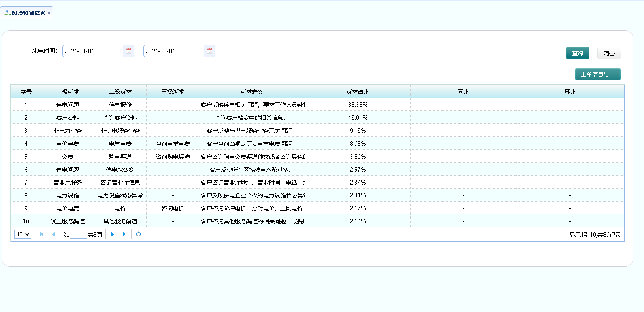Click the 来电时间 label

[45, 51]
